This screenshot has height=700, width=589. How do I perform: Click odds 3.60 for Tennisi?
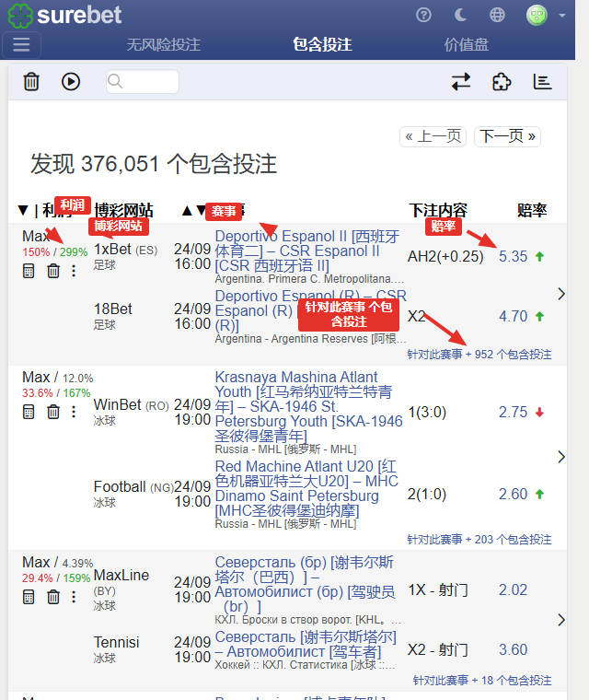click(513, 649)
